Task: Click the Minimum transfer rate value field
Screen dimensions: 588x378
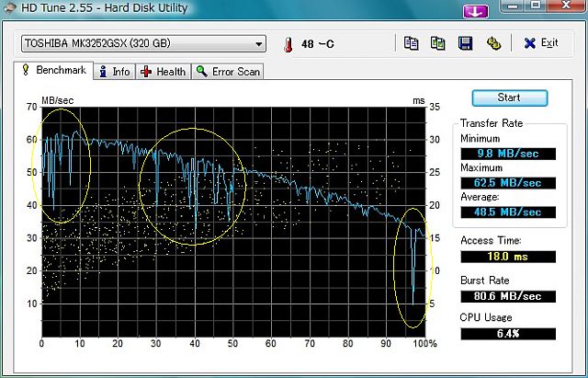Action: point(508,153)
